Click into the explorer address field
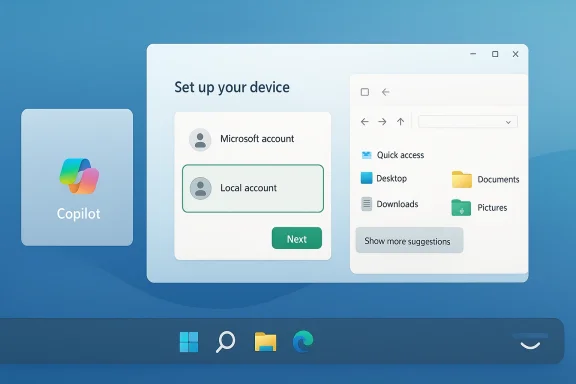The width and height of the screenshot is (576, 384). click(468, 122)
